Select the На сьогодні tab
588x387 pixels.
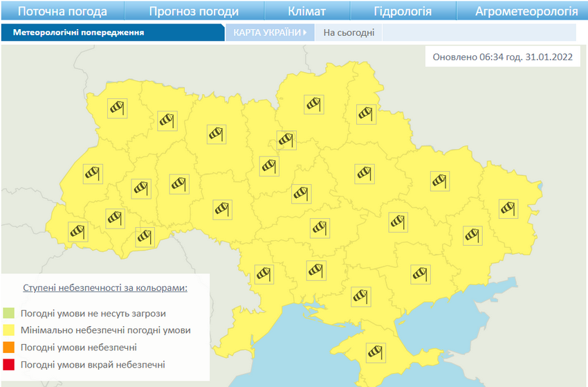(349, 33)
